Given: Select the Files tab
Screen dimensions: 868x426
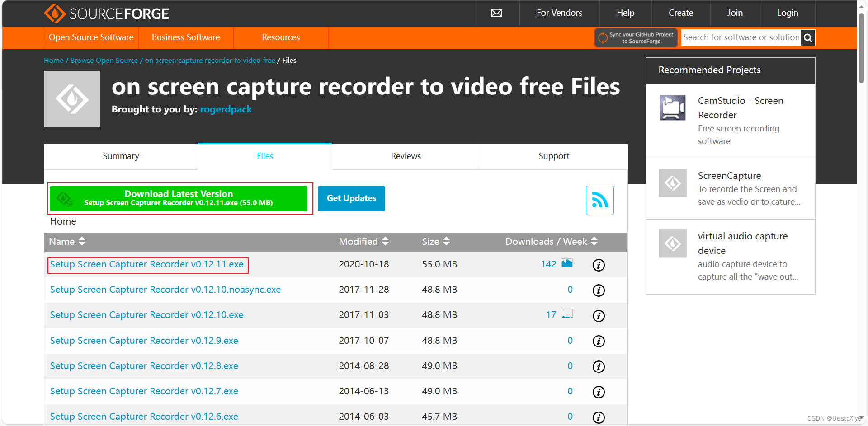Looking at the screenshot, I should [265, 156].
